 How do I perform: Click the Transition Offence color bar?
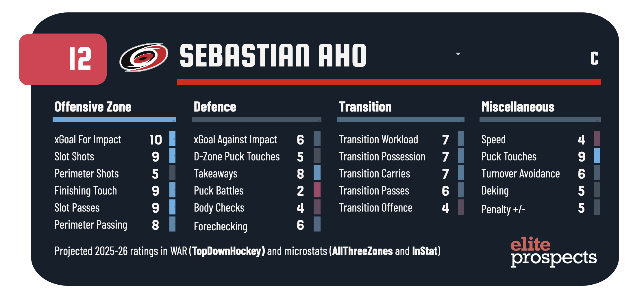coord(461,207)
